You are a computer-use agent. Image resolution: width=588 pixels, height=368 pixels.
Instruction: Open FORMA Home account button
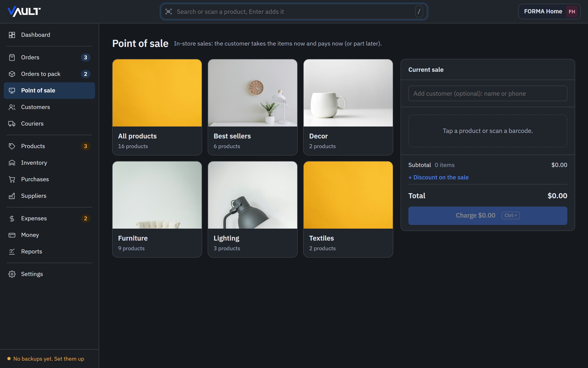tap(549, 11)
